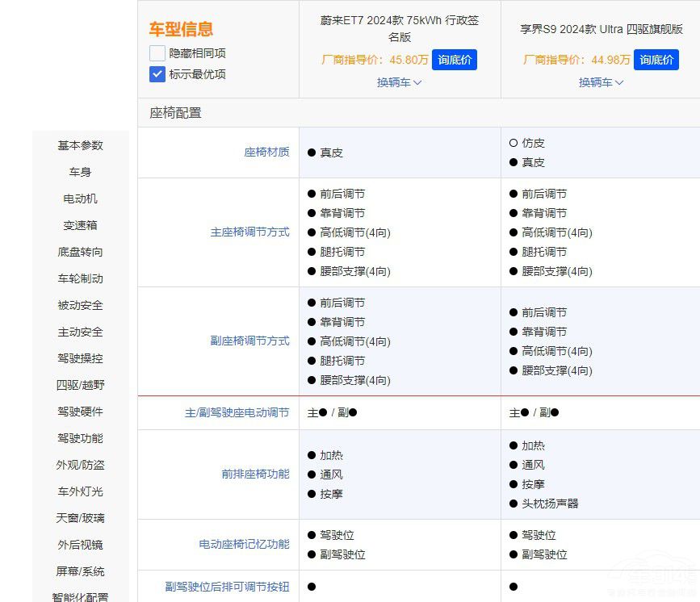Select 车身 in the sidebar
The image size is (700, 602).
79,171
